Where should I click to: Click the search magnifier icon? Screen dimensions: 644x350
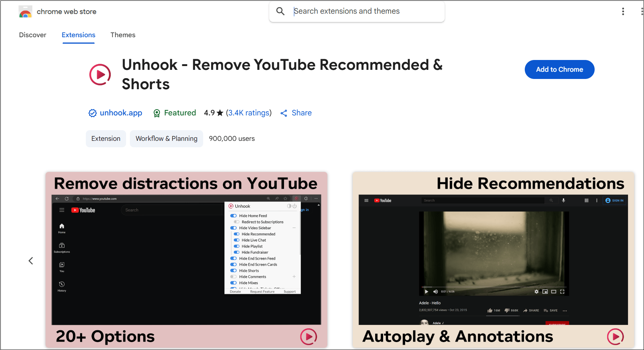[280, 11]
